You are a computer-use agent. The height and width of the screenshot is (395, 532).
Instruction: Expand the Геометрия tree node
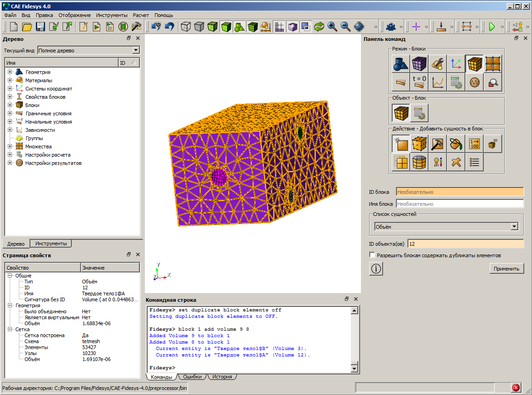(10, 72)
